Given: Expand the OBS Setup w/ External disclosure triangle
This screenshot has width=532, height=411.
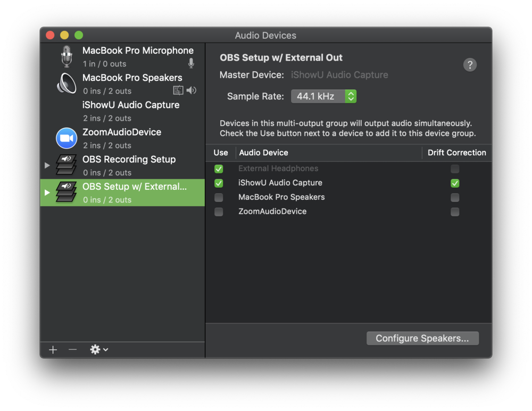Looking at the screenshot, I should point(47,192).
